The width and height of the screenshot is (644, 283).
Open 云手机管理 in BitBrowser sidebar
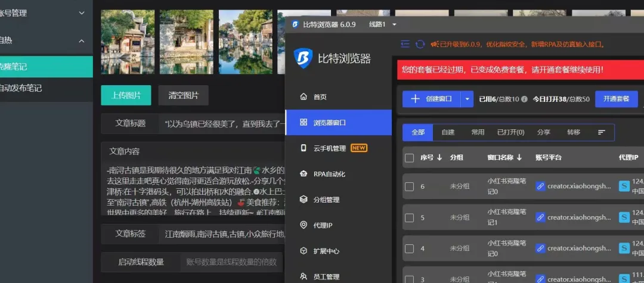point(339,148)
